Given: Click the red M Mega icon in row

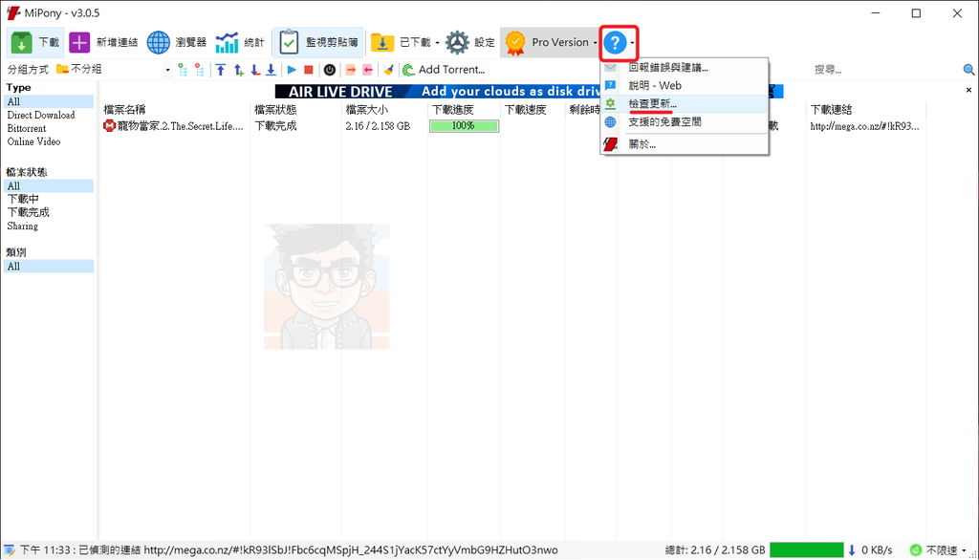Looking at the screenshot, I should pyautogui.click(x=109, y=126).
